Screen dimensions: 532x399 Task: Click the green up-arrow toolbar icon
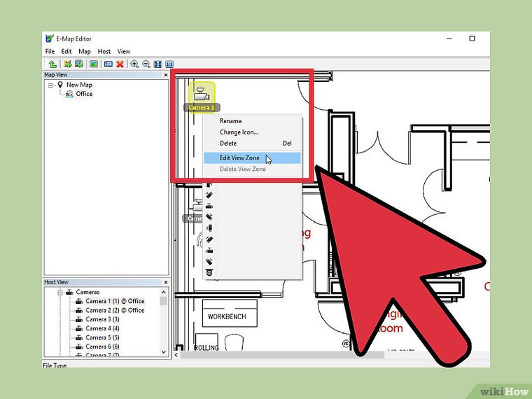coord(52,64)
